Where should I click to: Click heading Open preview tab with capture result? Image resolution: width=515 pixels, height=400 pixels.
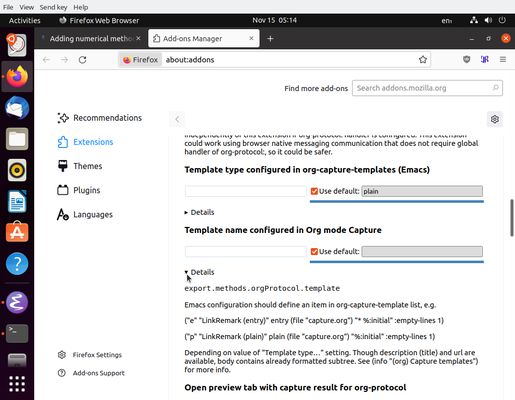tap(295, 388)
